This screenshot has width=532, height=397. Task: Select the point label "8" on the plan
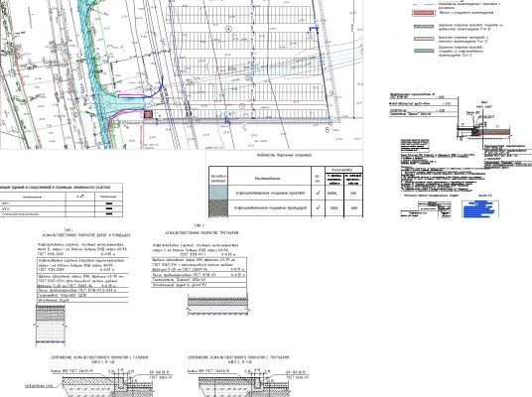click(x=328, y=129)
